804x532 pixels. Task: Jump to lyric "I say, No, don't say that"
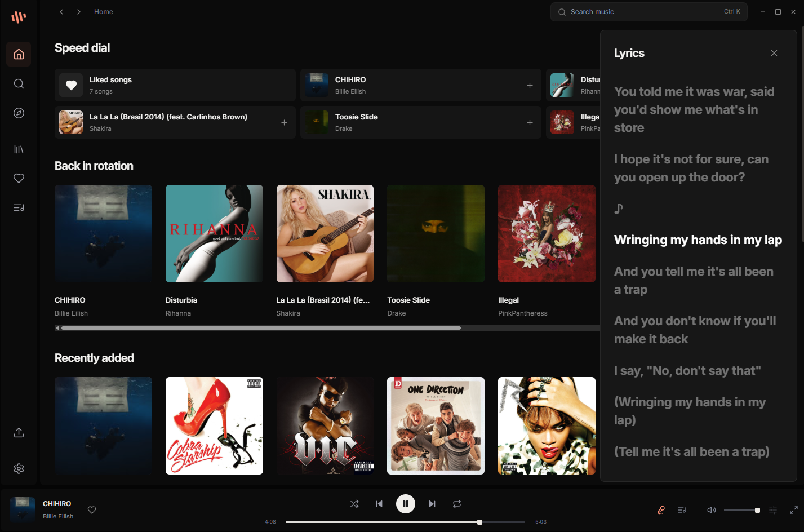point(687,371)
